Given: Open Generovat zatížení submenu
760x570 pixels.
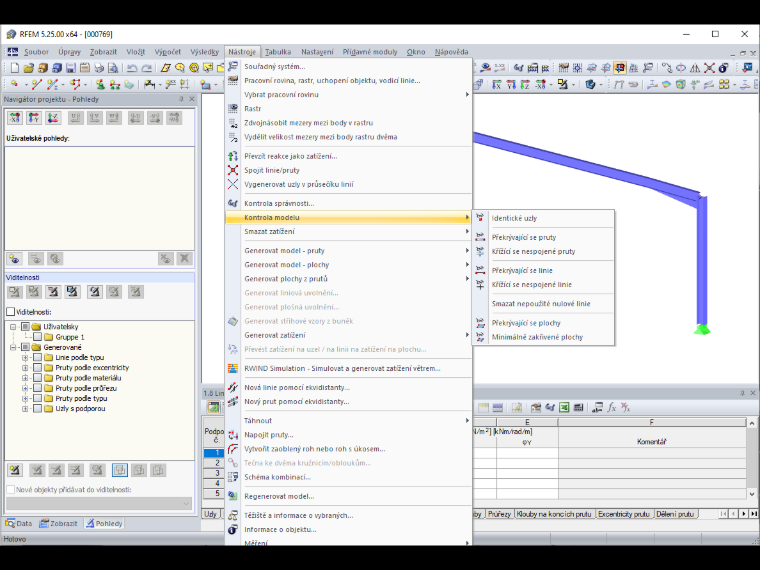Looking at the screenshot, I should click(x=348, y=335).
